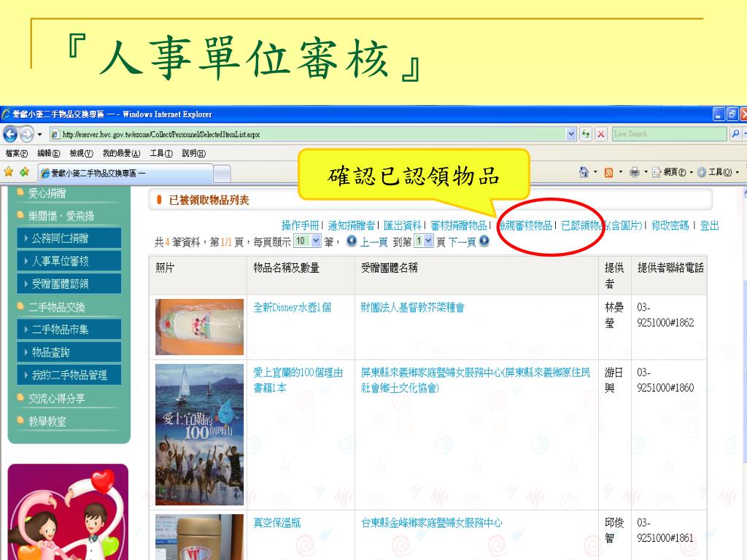The height and width of the screenshot is (560, 747).
Task: Click group link 屏東縣來義鄉家庭暨婦女服務中心
Action: coord(476,380)
